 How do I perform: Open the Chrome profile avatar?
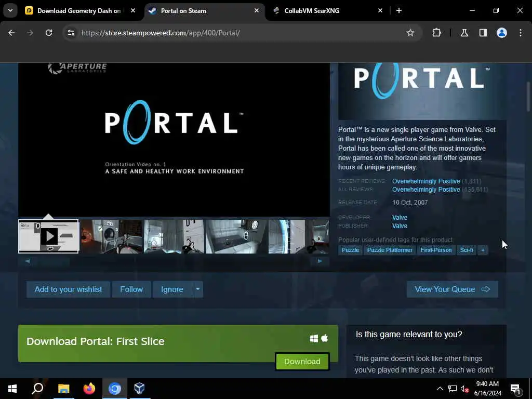point(502,33)
